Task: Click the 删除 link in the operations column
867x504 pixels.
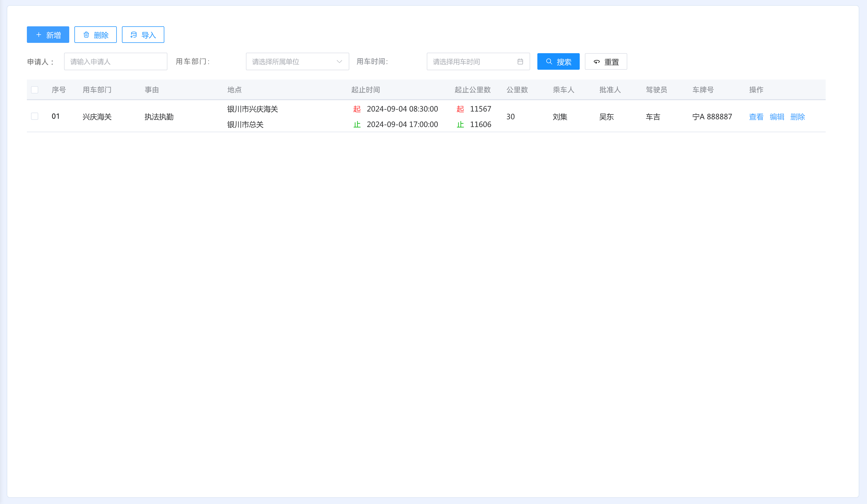Action: [x=797, y=117]
